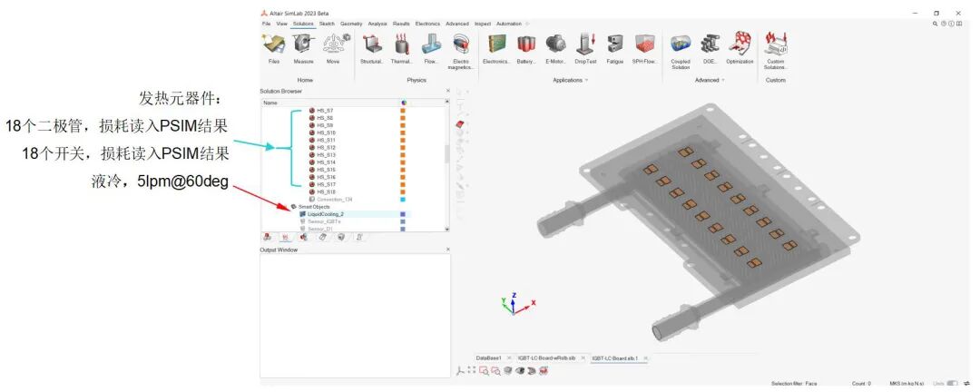Switch to the Geometry ribbon tab
This screenshot has width=980, height=392.
(x=351, y=24)
